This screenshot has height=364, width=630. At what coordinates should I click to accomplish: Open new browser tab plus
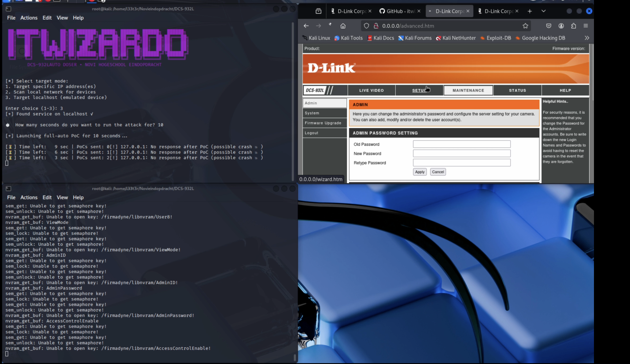(530, 11)
